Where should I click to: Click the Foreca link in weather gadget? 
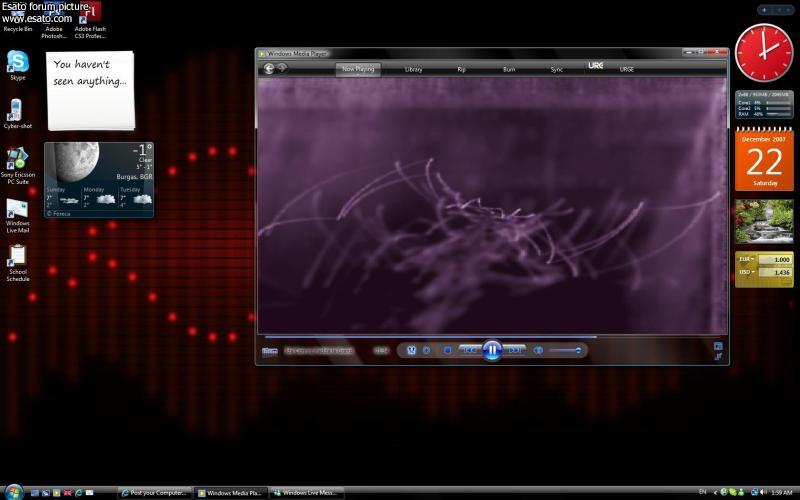[59, 214]
